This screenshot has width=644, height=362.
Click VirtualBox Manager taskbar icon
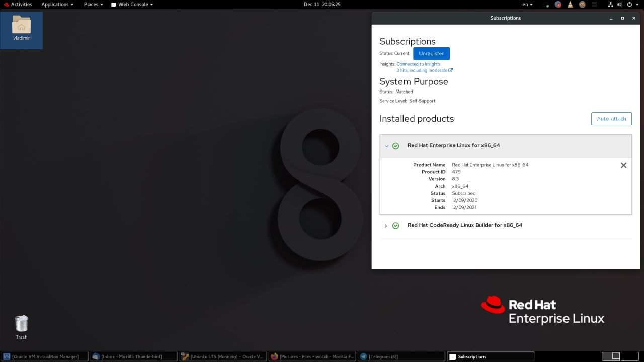coord(7,356)
